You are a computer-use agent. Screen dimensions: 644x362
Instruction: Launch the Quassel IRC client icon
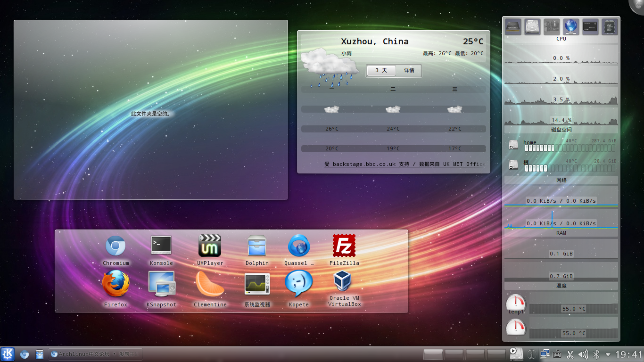[x=299, y=246]
